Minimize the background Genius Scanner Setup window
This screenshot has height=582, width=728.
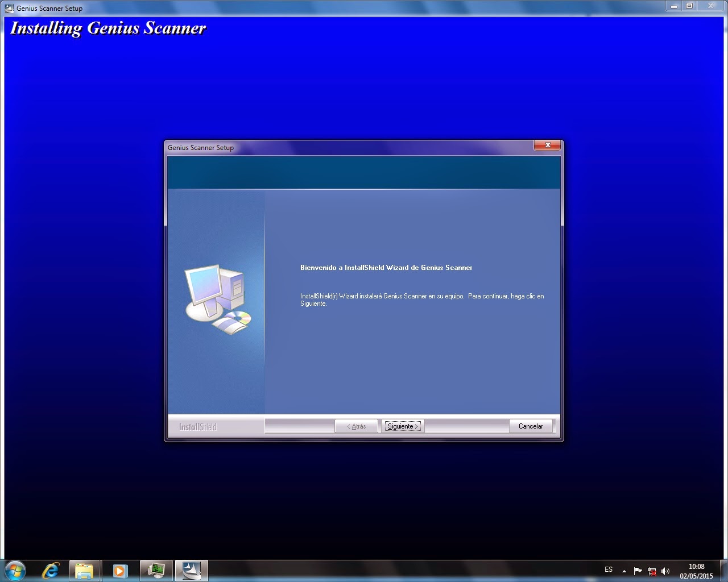pos(674,6)
